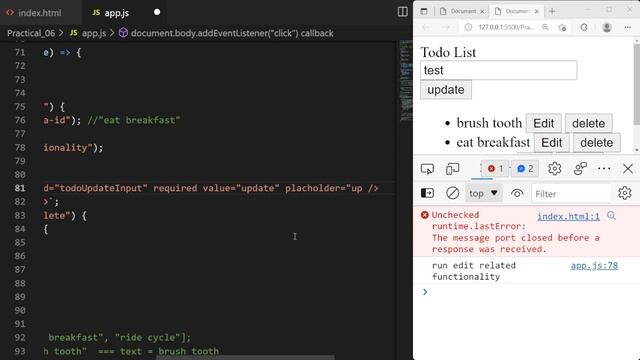Click delete button for eat breakfast
This screenshot has height=360, width=640.
[x=596, y=142]
